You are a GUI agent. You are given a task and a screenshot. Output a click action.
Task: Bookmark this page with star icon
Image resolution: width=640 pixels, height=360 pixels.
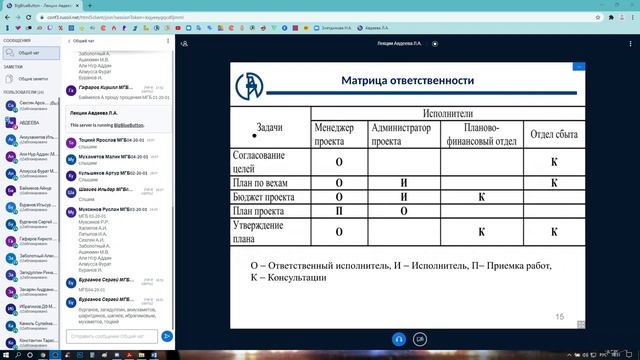coord(598,18)
